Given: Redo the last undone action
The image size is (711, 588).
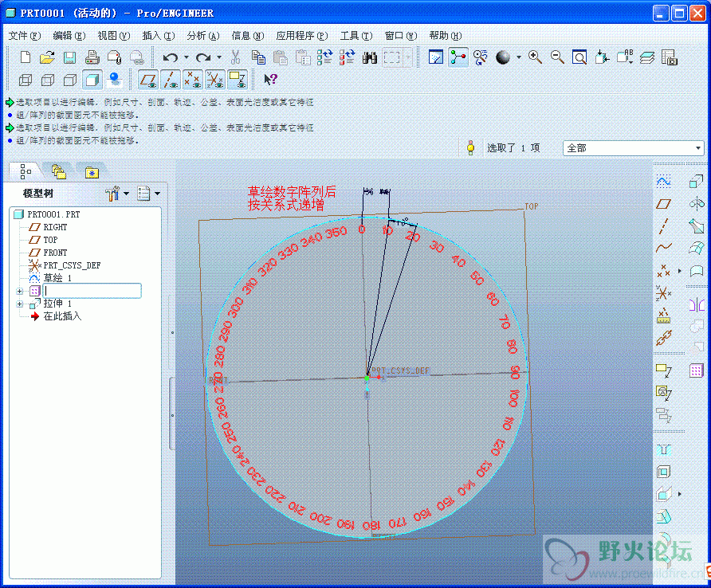Looking at the screenshot, I should [203, 57].
